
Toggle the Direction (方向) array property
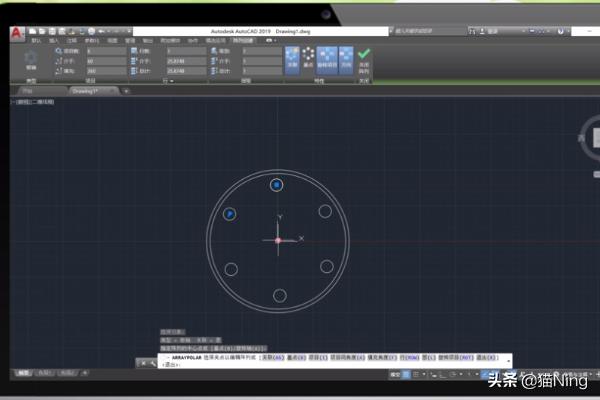[x=346, y=60]
